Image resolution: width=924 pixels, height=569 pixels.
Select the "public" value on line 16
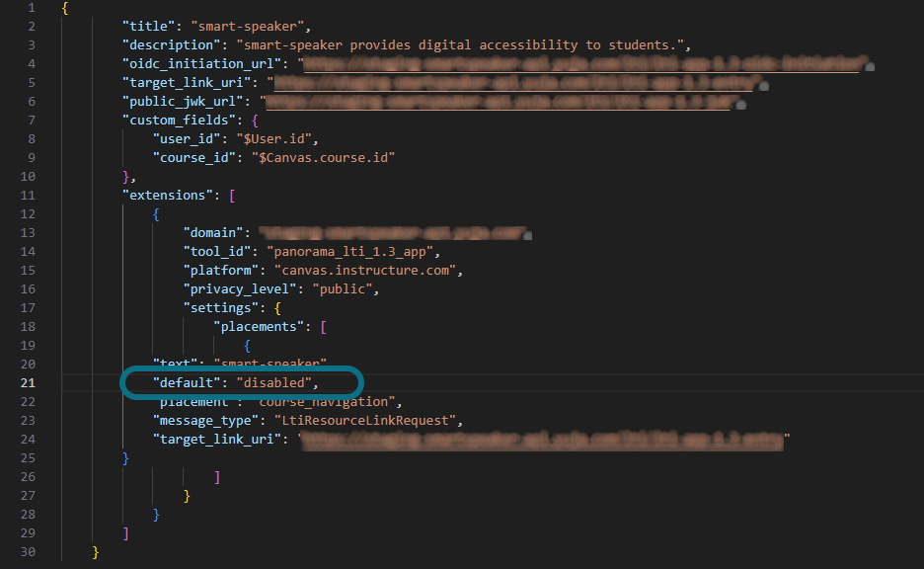click(343, 289)
